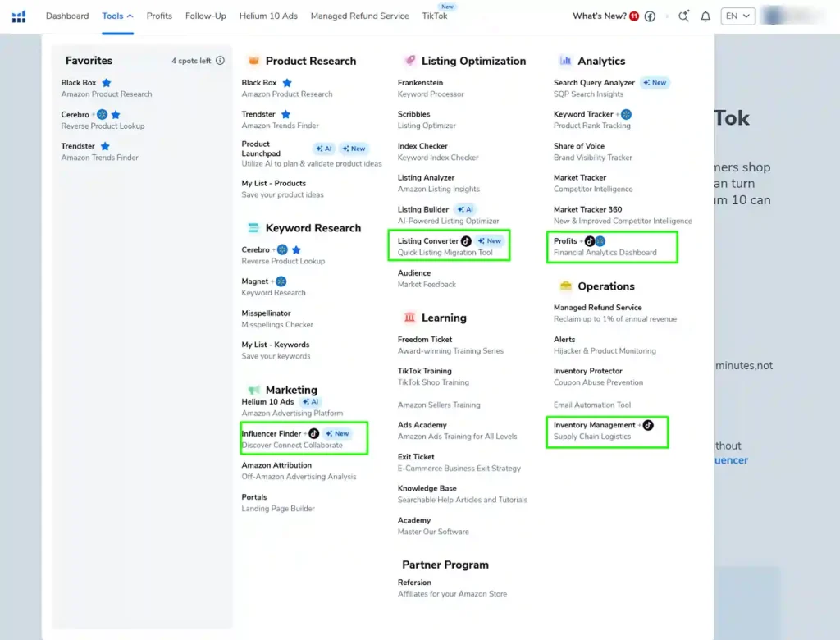Click the Learning category icon
The image size is (840, 640).
tap(409, 318)
